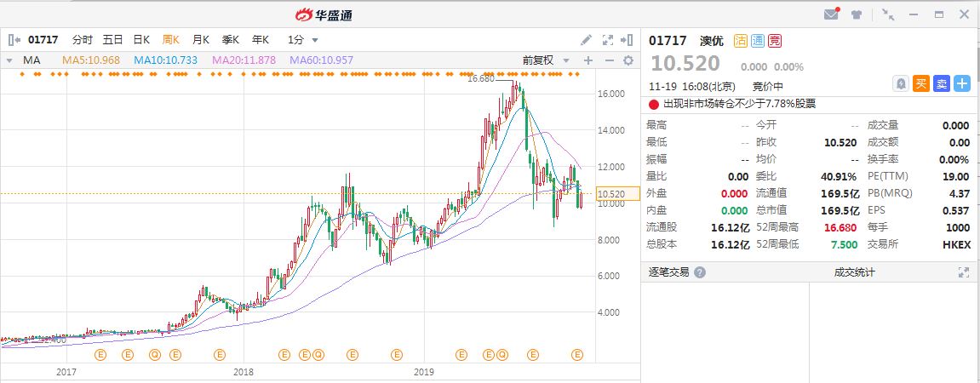The width and height of the screenshot is (980, 383).
Task: Select the 月K period tab
Action: [201, 40]
